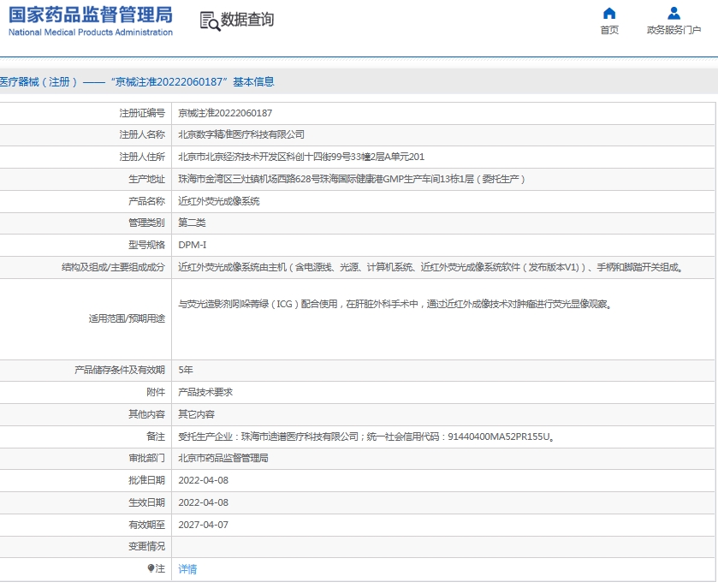The image size is (718, 588).
Task: Click the 注册证编号 label
Action: pyautogui.click(x=142, y=113)
